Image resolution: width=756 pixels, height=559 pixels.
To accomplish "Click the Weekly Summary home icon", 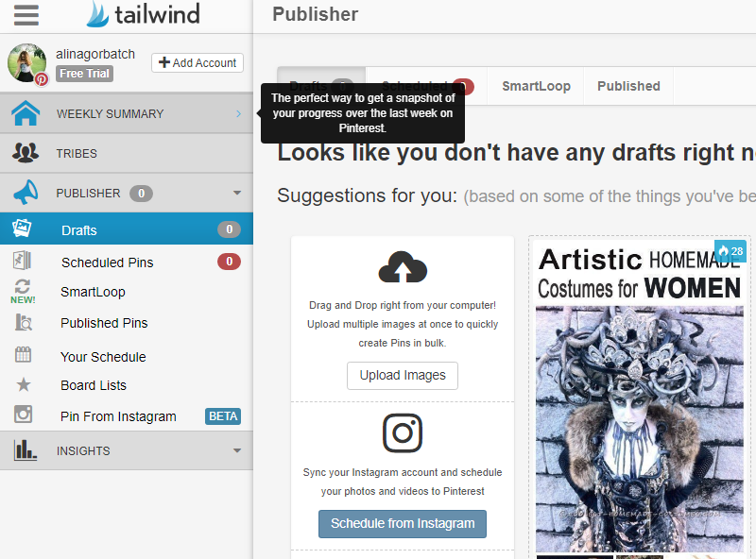I will (26, 113).
